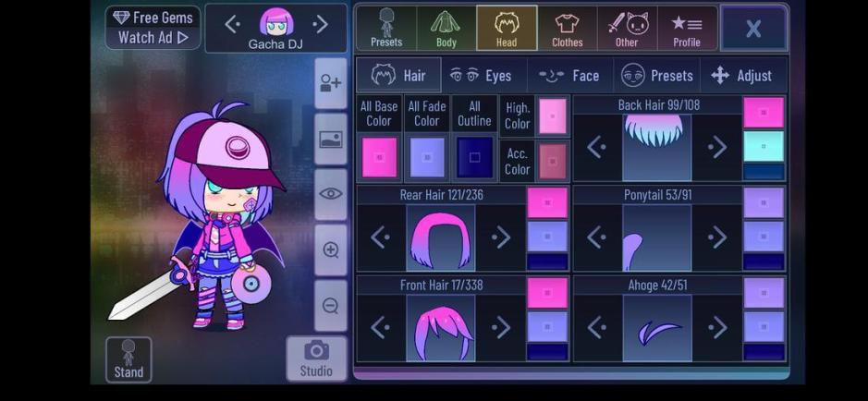Previous Back Hair style arrow
Viewport: 868px width, 401px height.
pos(597,148)
